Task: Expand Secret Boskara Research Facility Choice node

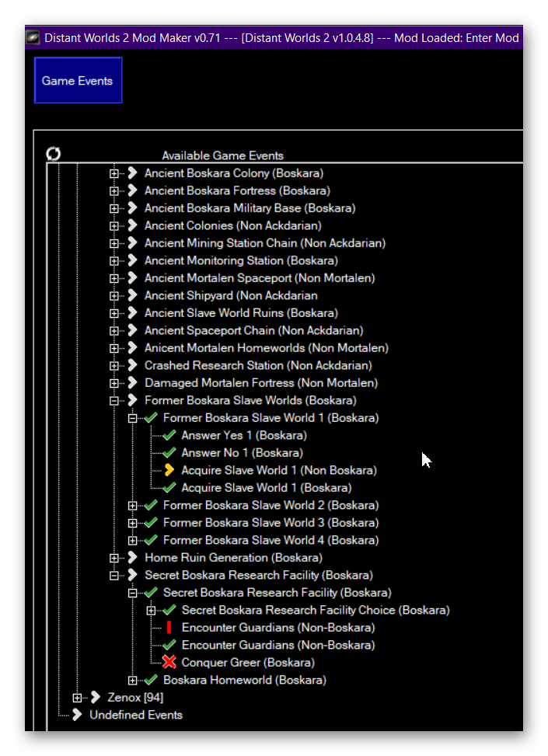Action: click(x=151, y=611)
